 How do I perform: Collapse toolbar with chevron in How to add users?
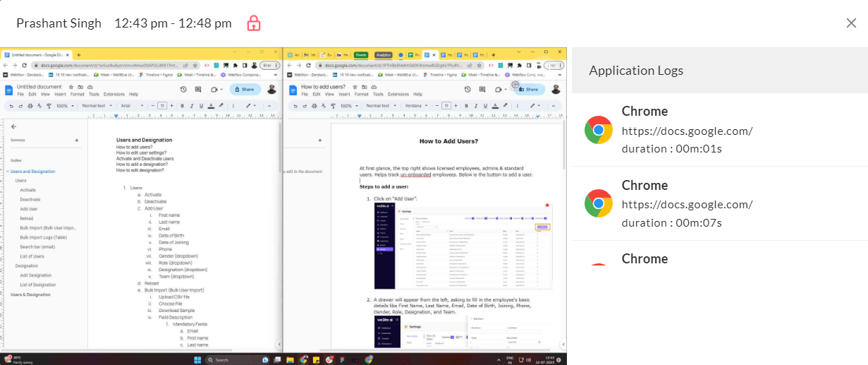[554, 106]
